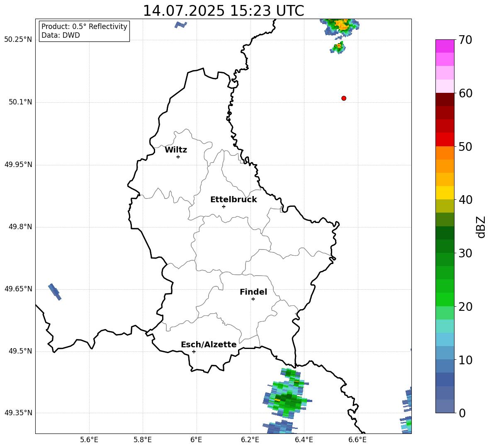Click the 49.5°N latitude label
Screen dimensions: 491x448
[20, 351]
